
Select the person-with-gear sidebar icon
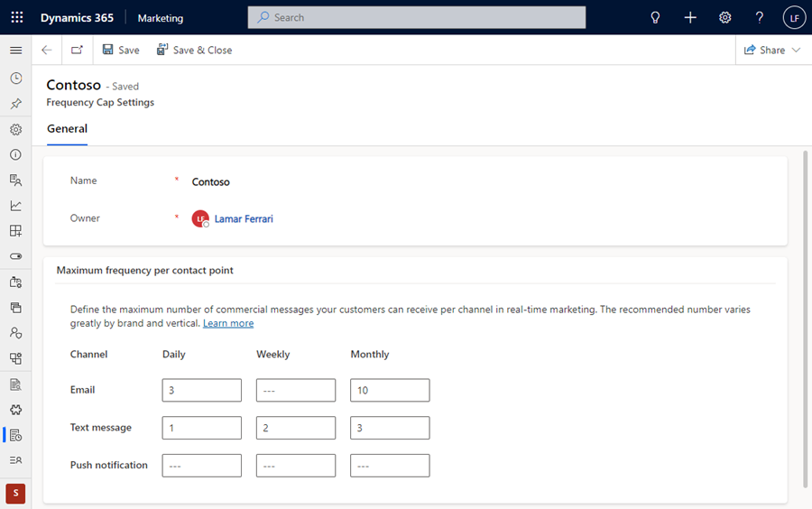click(x=16, y=333)
